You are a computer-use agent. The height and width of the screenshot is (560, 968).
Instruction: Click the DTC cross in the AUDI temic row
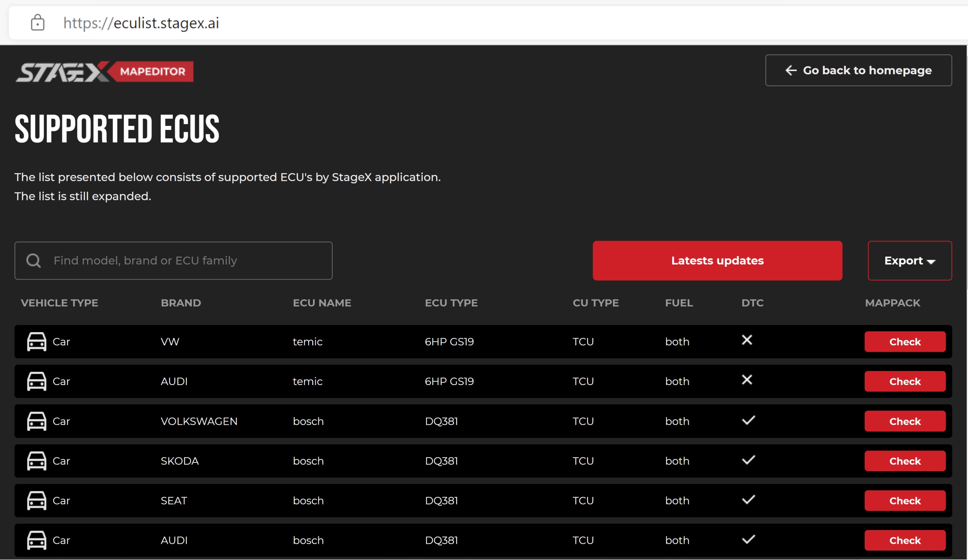pyautogui.click(x=747, y=380)
